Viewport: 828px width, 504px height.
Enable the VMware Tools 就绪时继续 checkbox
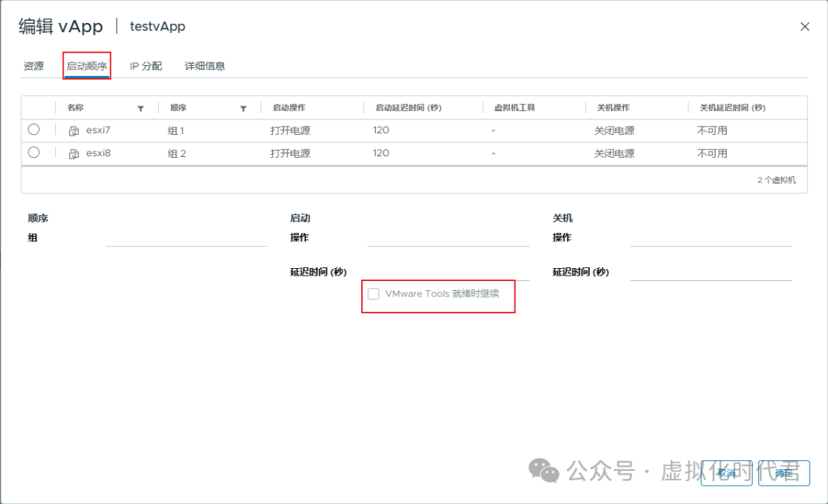(x=373, y=293)
